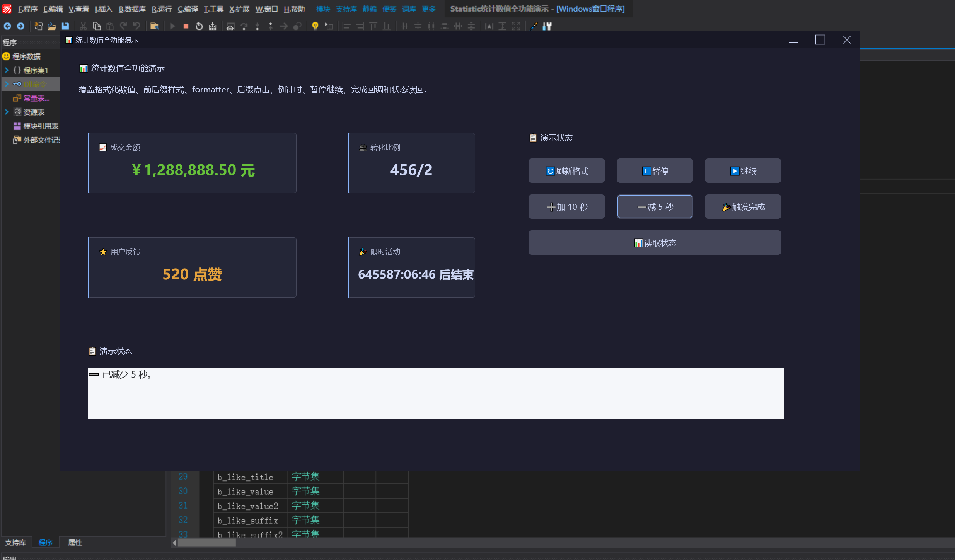
Task: Open the F.程序 menu
Action: pos(28,9)
